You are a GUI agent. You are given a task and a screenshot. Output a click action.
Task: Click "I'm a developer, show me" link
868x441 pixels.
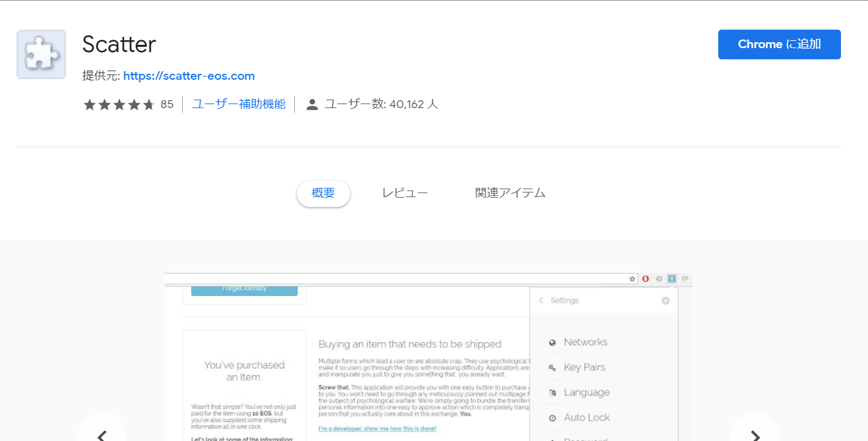tap(377, 428)
